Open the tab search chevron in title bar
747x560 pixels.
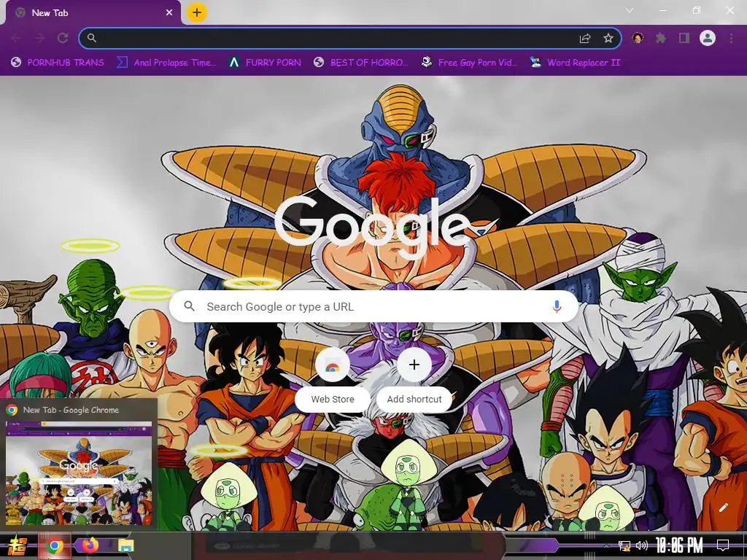pyautogui.click(x=630, y=10)
